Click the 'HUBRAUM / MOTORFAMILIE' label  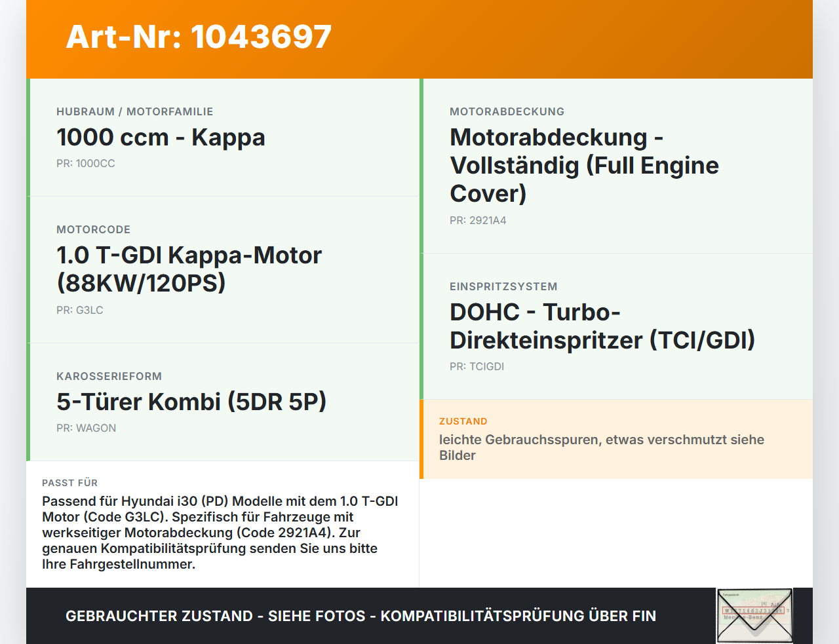[x=134, y=112]
